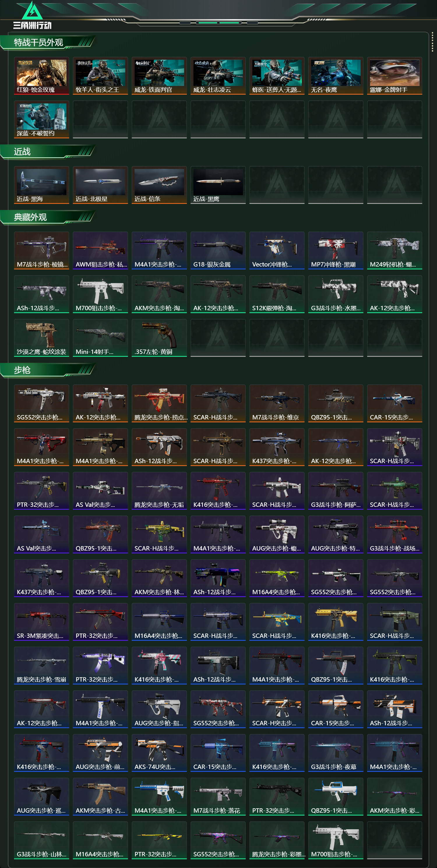Screen dimensions: 437x868
Task: Open the MP7冲锋枪-黑潮 weapon skin
Action: coord(336,250)
